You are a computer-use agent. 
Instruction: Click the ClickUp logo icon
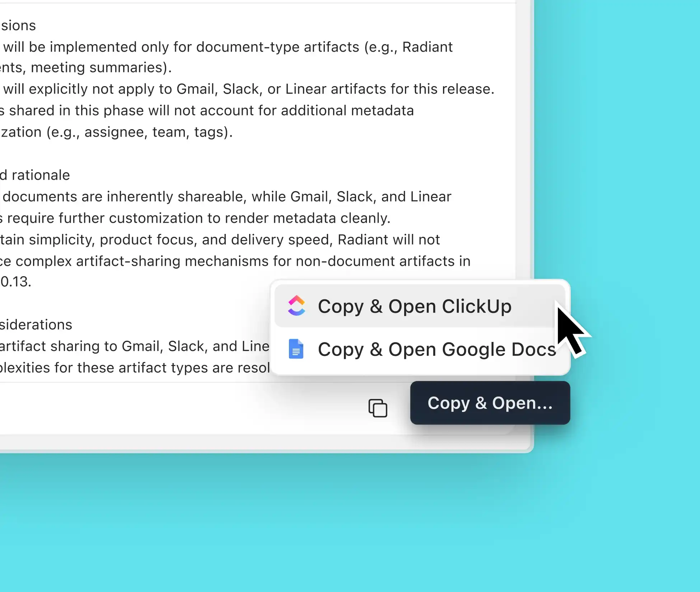(297, 306)
